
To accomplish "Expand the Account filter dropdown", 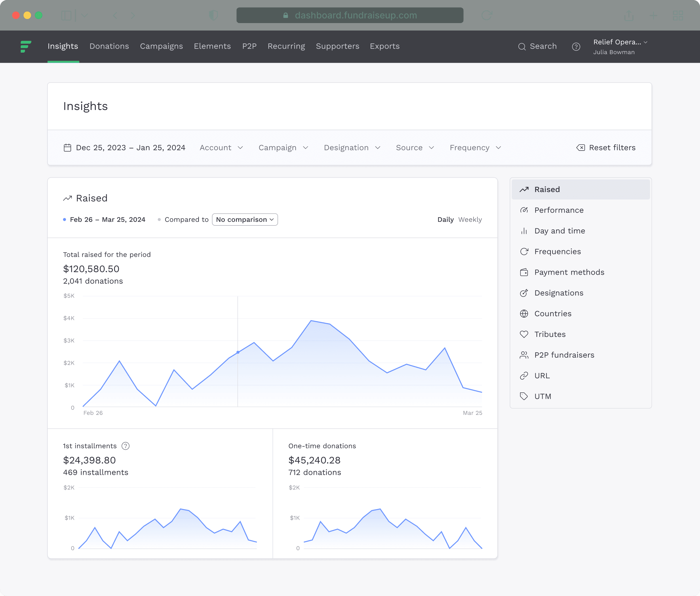I will [221, 148].
